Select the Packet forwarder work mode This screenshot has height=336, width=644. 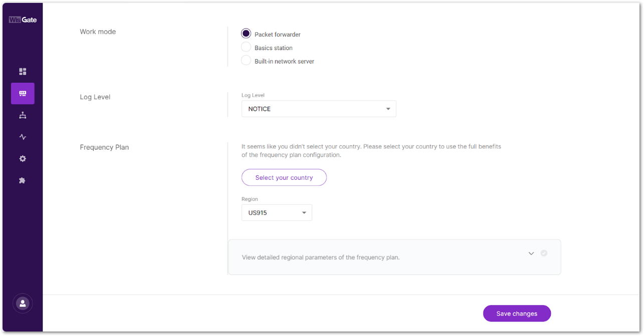point(246,34)
